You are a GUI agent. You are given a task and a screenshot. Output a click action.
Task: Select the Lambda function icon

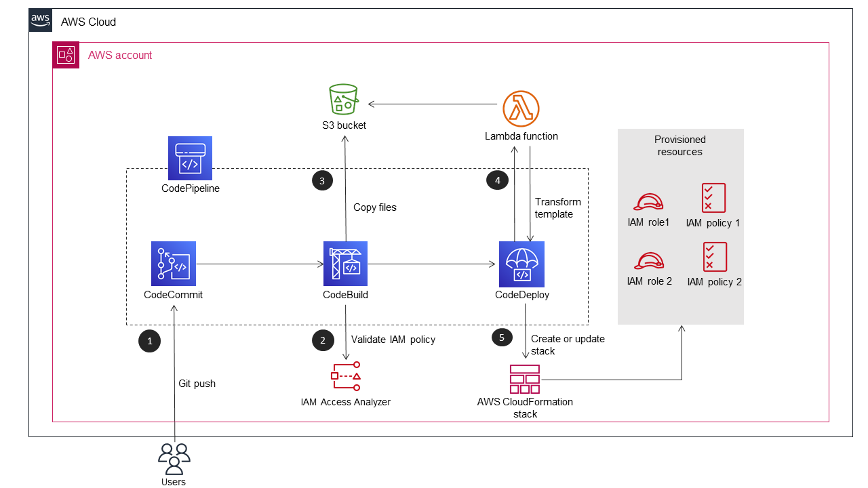[521, 107]
